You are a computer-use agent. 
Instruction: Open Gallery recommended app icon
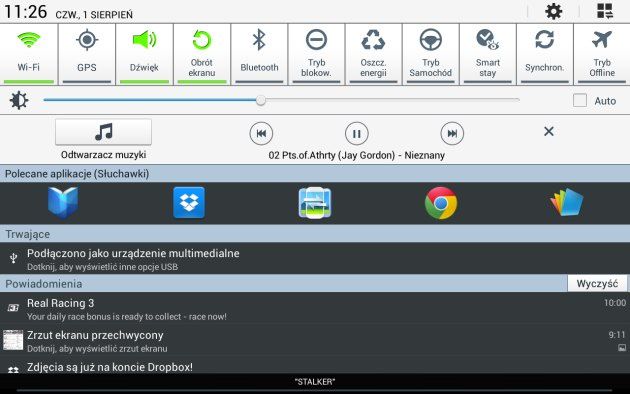click(315, 203)
